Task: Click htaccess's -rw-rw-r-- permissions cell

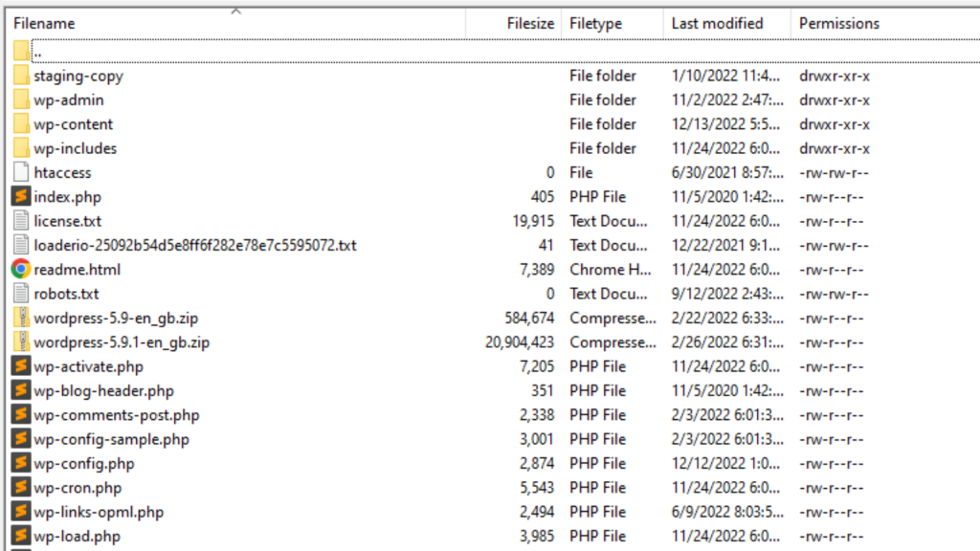Action: pos(834,172)
